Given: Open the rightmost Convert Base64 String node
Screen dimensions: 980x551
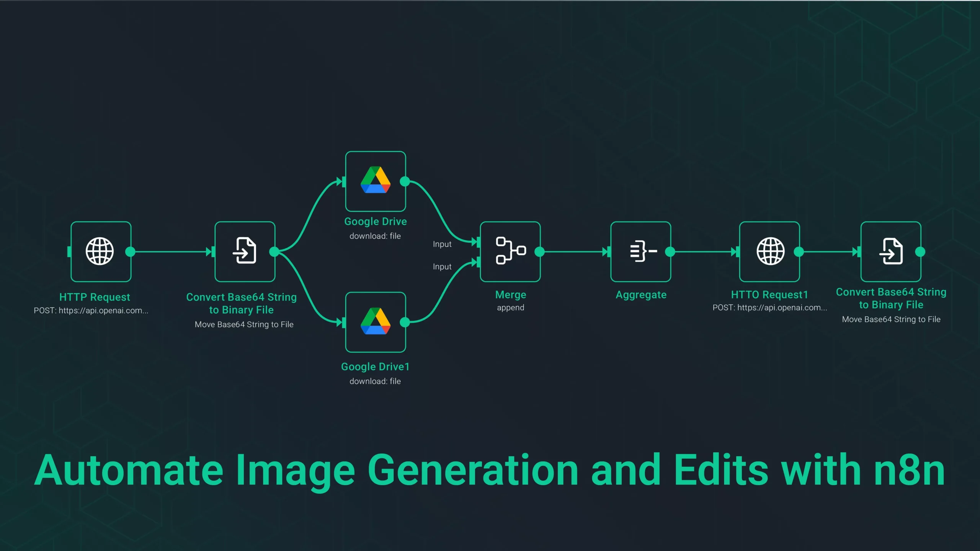Looking at the screenshot, I should coord(891,251).
